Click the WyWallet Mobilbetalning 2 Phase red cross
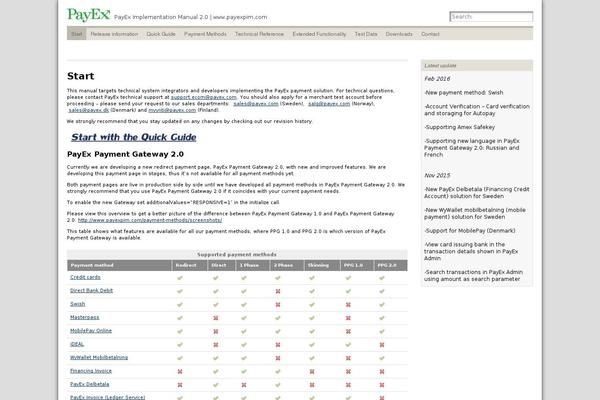600x400 pixels. [278, 358]
